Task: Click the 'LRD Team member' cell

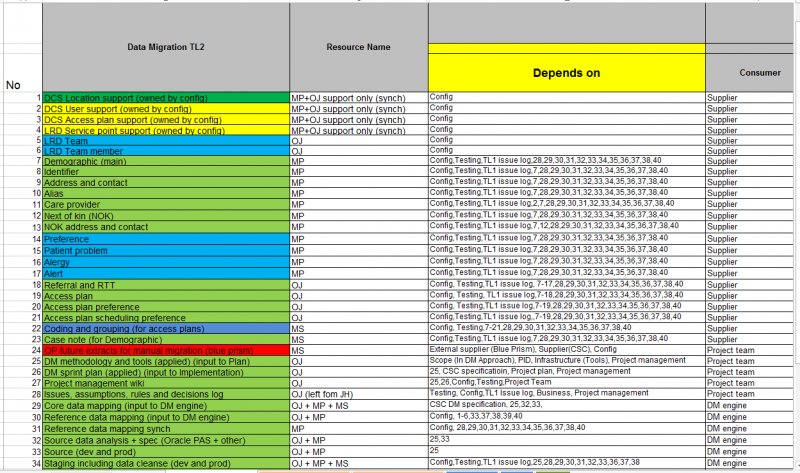Action: (165, 151)
